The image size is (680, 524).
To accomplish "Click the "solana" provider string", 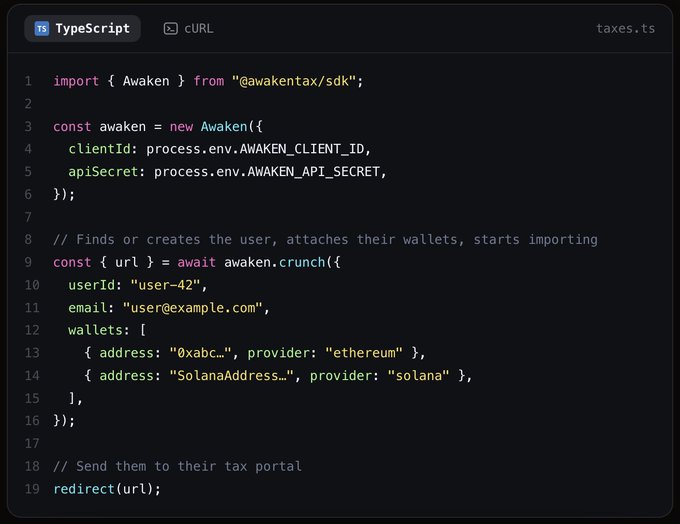I will point(418,375).
